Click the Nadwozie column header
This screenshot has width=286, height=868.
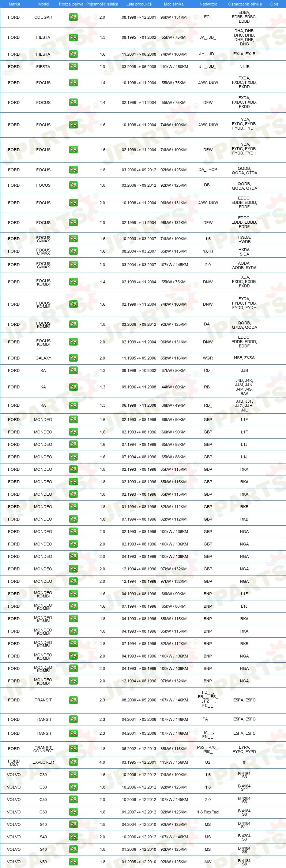pyautogui.click(x=208, y=4)
